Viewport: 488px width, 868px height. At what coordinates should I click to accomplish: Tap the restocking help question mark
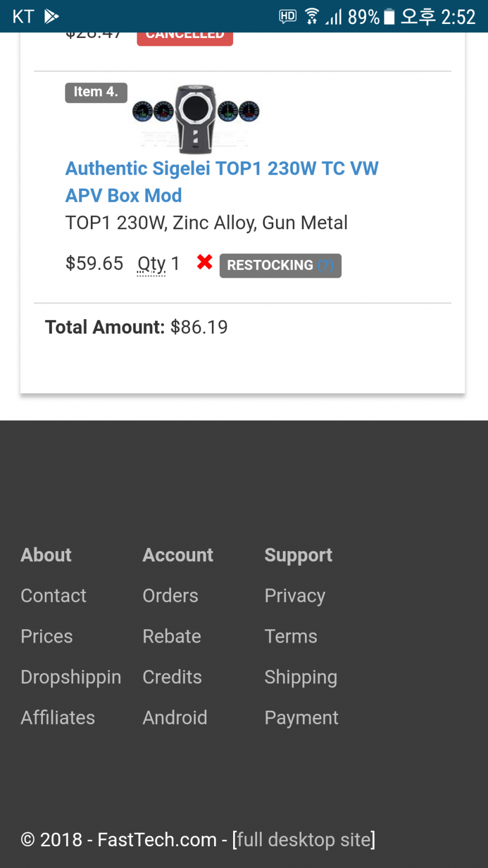pos(326,266)
